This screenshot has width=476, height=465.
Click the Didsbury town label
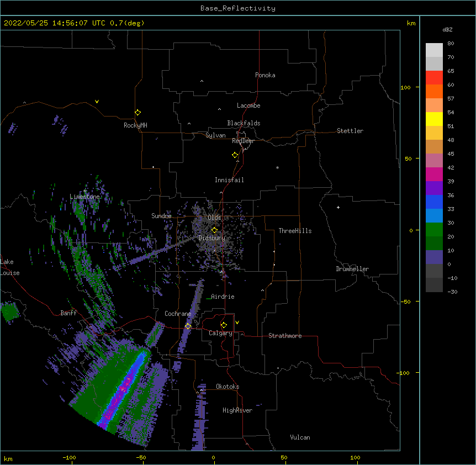[212, 238]
